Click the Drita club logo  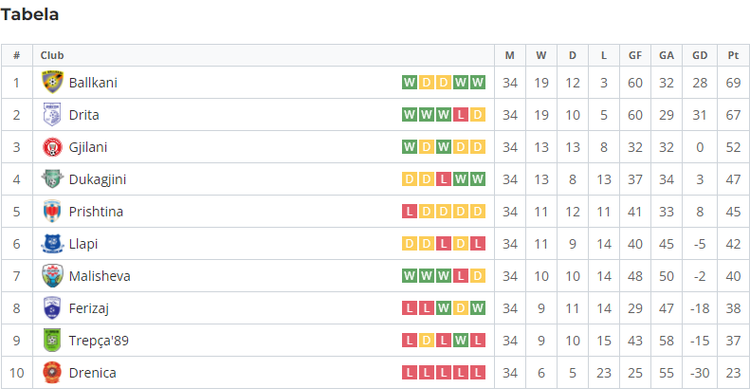click(52, 115)
